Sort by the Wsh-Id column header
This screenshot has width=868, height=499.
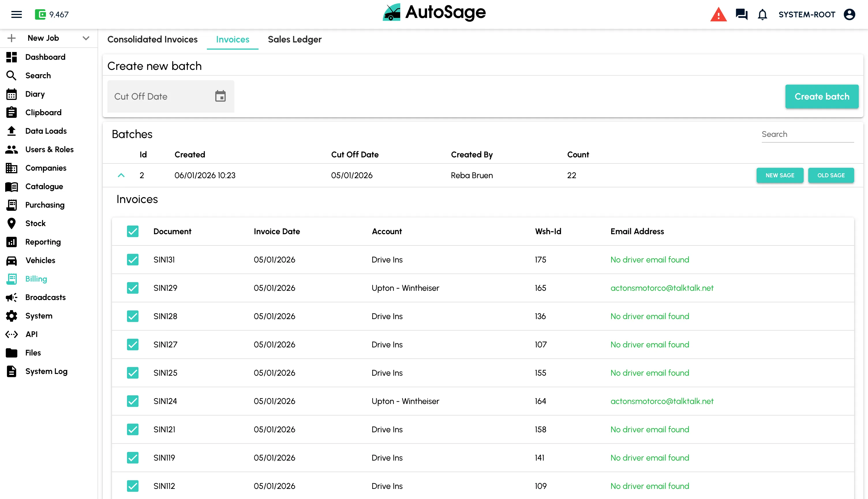click(x=548, y=231)
